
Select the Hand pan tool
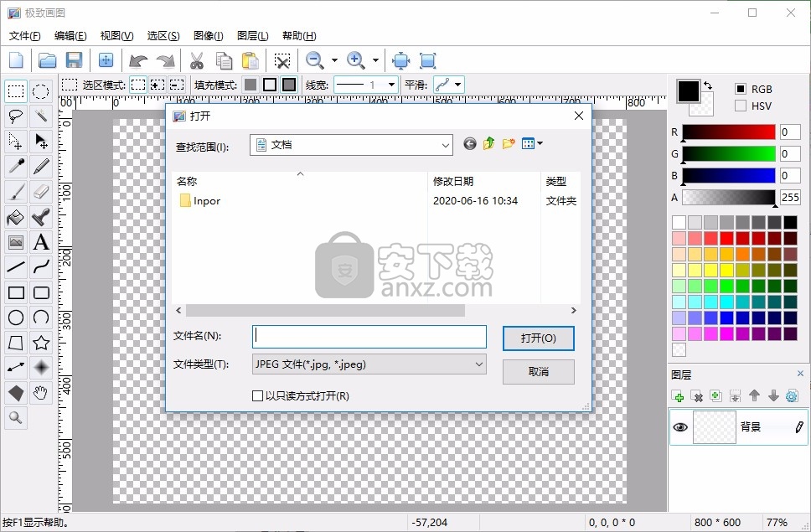pos(41,393)
